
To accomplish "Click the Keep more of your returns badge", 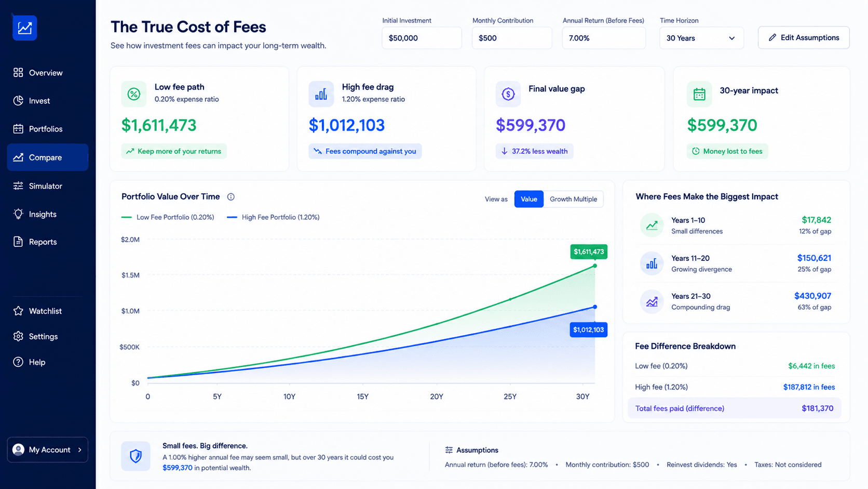I will pyautogui.click(x=174, y=151).
